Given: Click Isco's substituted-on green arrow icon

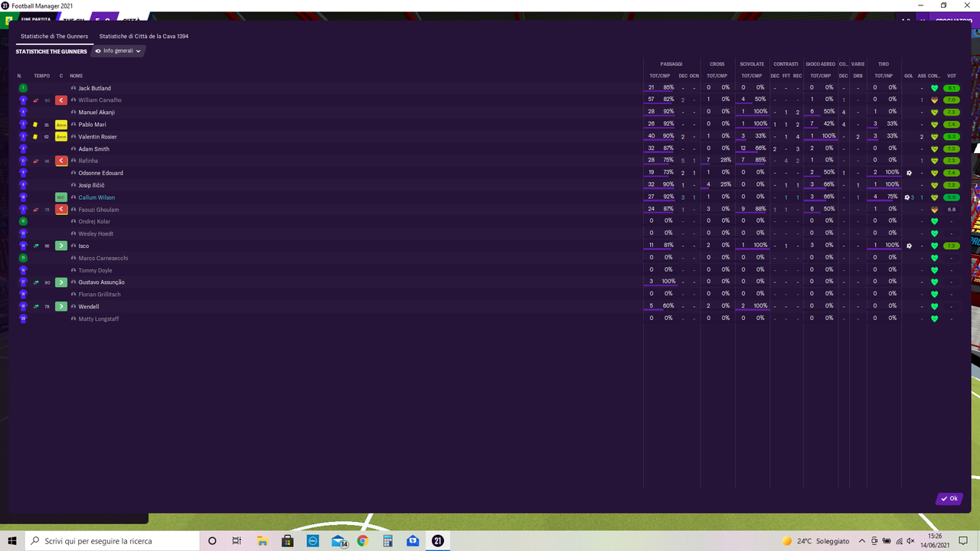Looking at the screenshot, I should click(61, 246).
